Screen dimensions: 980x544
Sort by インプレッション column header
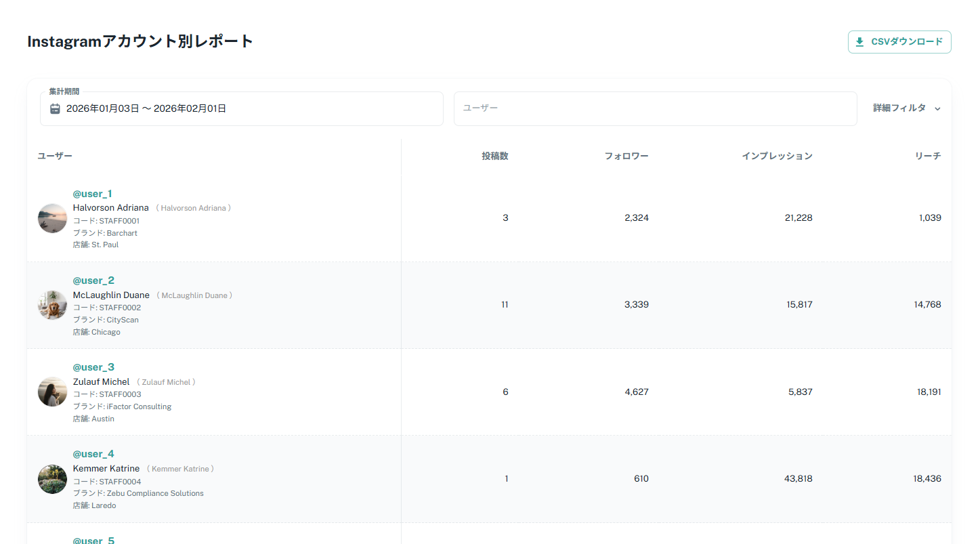777,156
